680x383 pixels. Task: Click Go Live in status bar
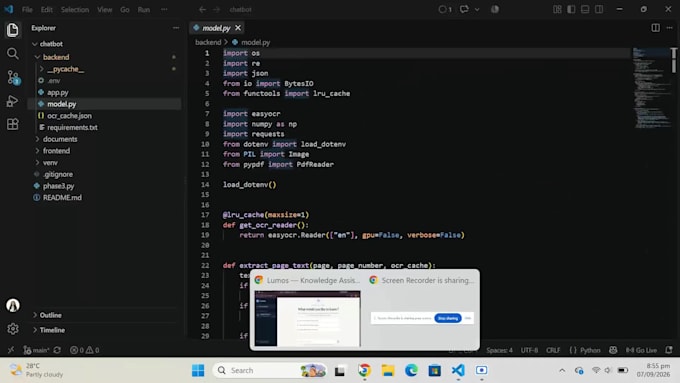[x=641, y=350]
